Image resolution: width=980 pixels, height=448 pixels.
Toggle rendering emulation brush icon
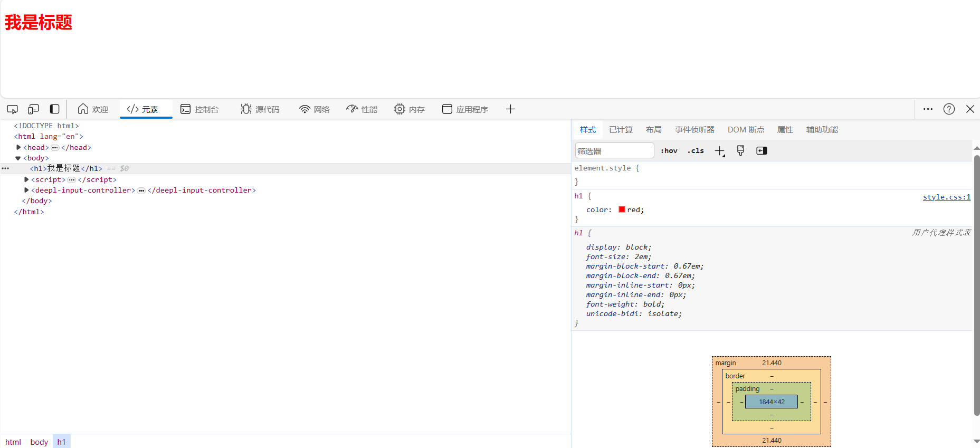(740, 150)
